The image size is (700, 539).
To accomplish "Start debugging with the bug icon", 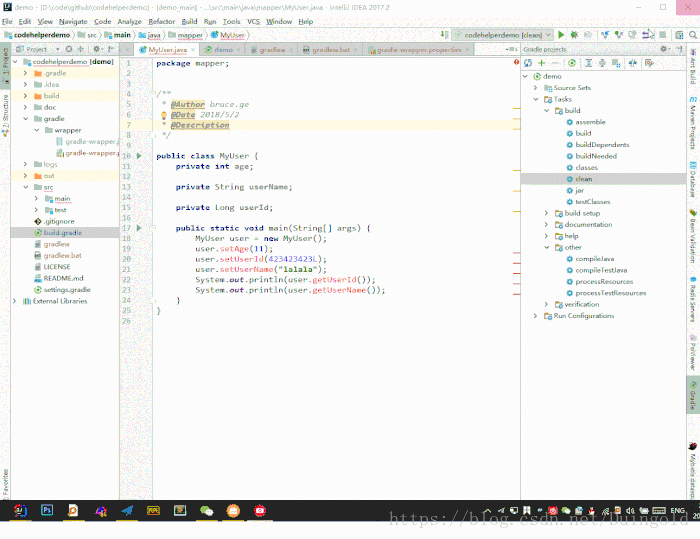I will pos(575,35).
